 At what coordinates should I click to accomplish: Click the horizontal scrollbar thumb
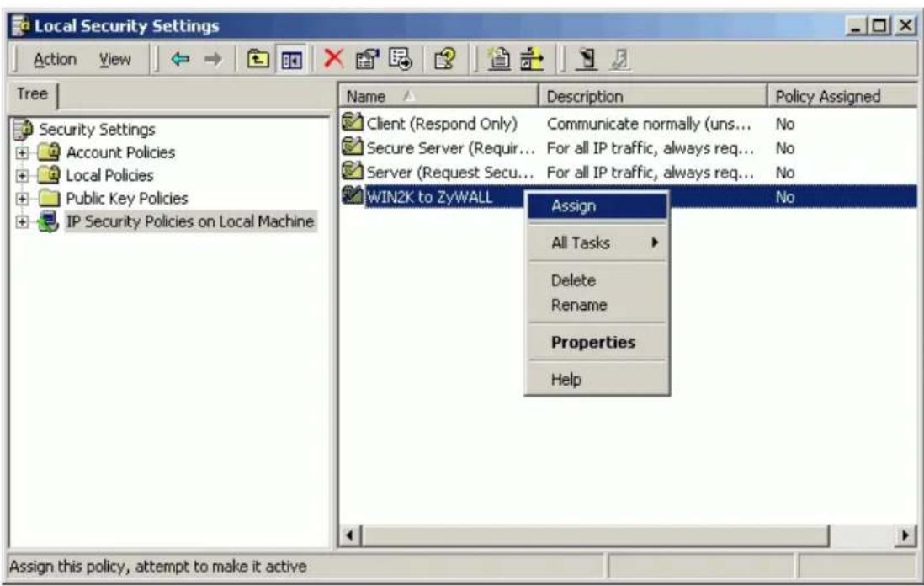coord(595,535)
